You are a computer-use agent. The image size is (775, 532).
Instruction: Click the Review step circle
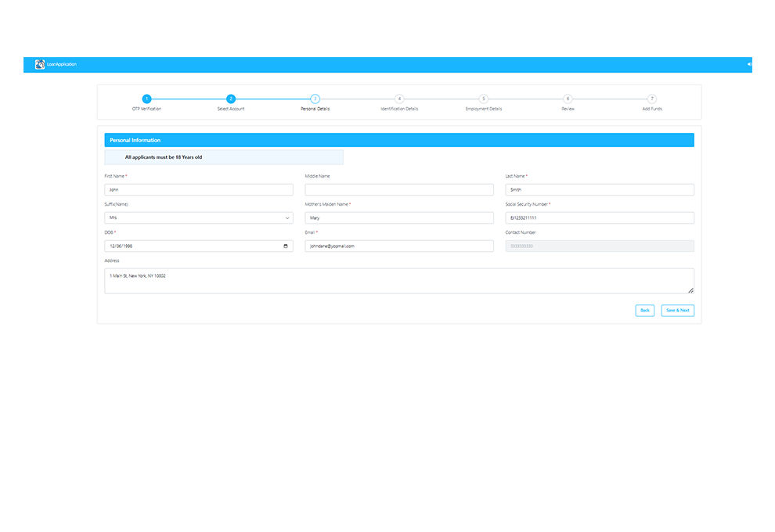tap(568, 99)
